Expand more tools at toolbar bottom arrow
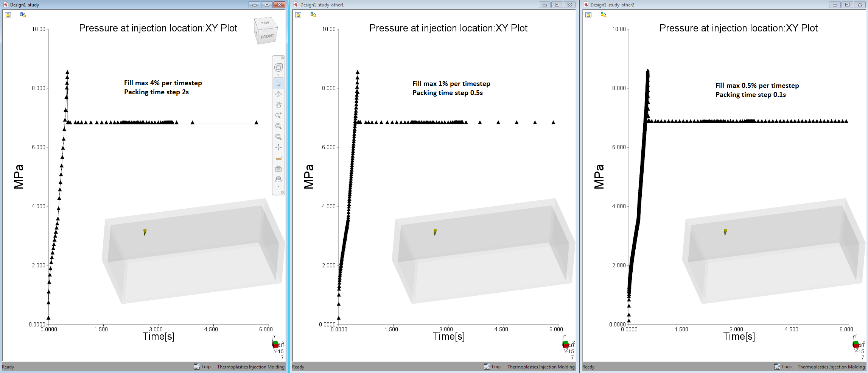Image resolution: width=868 pixels, height=373 pixels. point(279,186)
